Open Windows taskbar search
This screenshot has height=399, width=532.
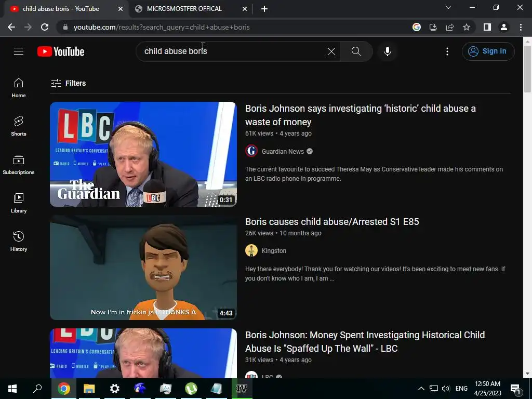(37, 389)
